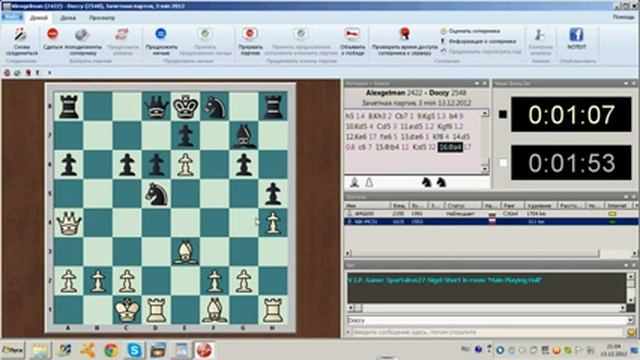Image resolution: width=640 pixels, height=360 pixels.
Task: Open the spectators pane dropdown arrow in header
Action: (x=626, y=197)
